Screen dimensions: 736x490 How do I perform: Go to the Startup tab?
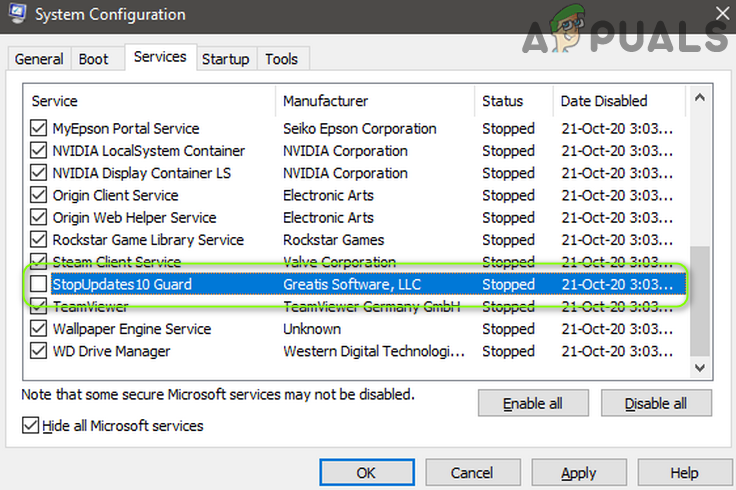(226, 59)
